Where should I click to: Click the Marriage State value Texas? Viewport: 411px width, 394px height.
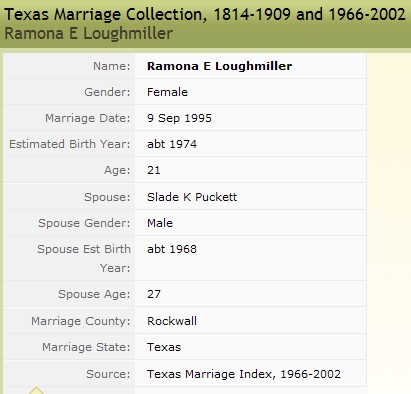(x=164, y=347)
